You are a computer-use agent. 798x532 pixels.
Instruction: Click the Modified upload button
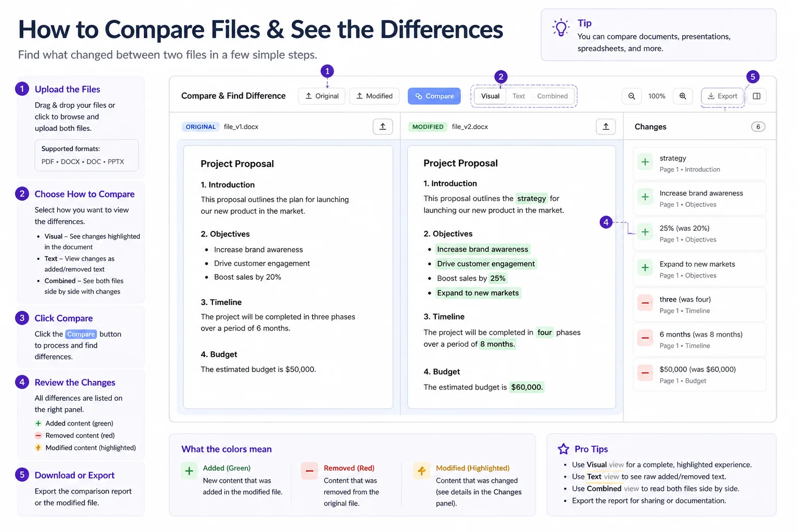(374, 96)
